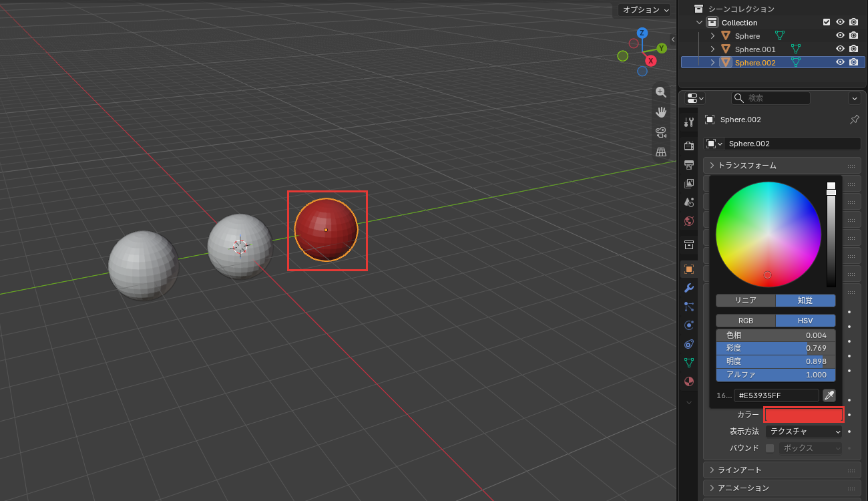
Task: Expand the アニメーション panel
Action: (x=782, y=488)
